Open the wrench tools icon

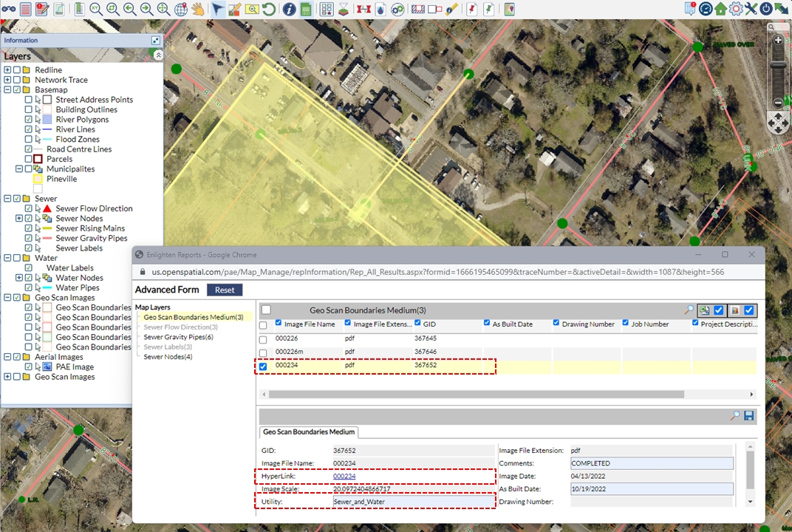point(751,9)
